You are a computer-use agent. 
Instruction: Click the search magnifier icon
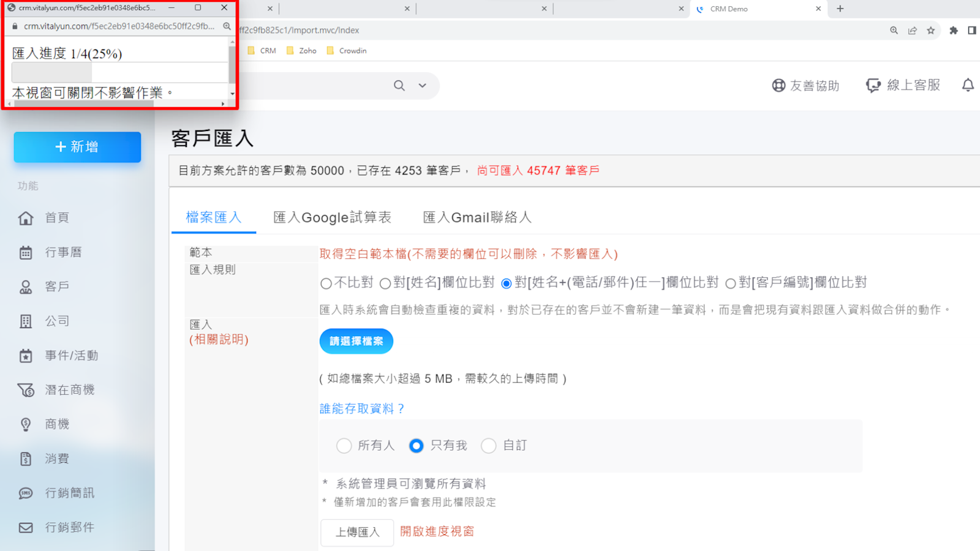tap(399, 86)
